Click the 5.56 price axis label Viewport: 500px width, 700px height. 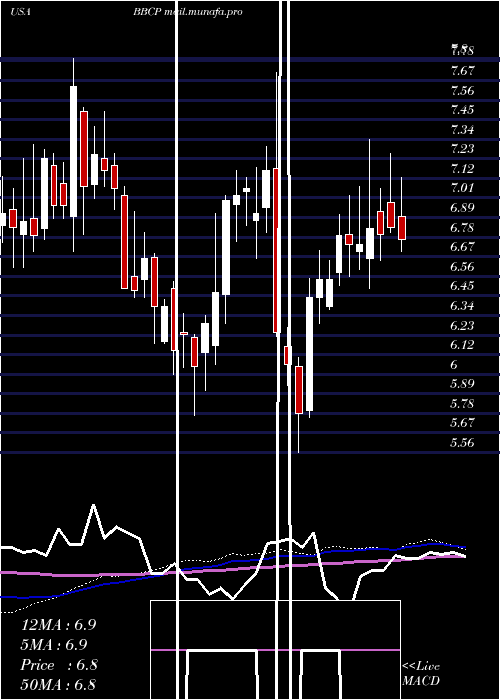point(462,443)
